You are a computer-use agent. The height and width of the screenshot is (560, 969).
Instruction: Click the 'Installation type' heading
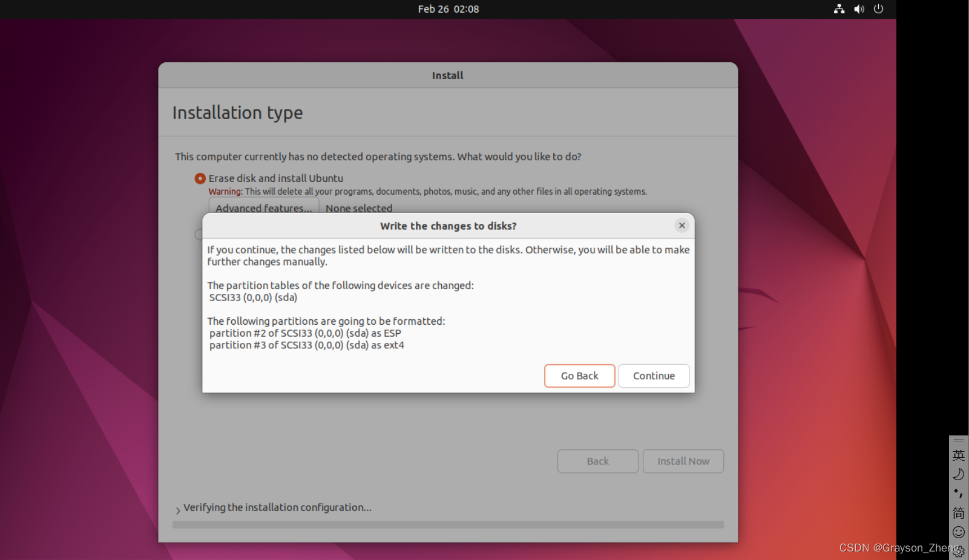point(237,113)
